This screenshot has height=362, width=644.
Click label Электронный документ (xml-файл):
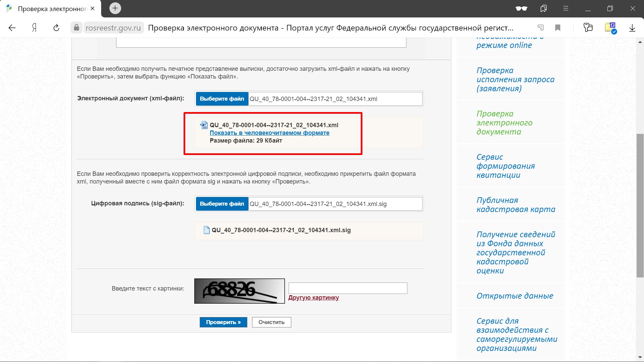pyautogui.click(x=131, y=98)
